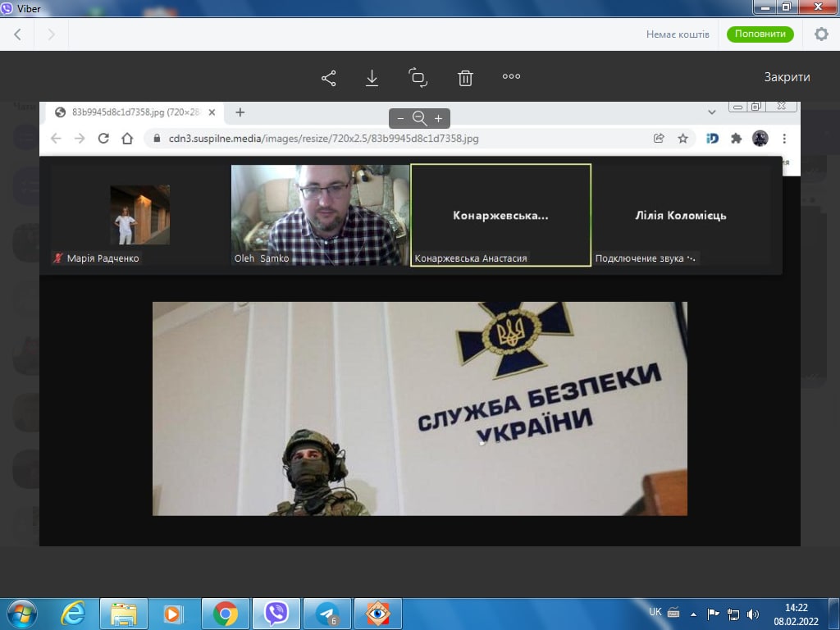Go back with Viber's back arrow

(x=17, y=34)
